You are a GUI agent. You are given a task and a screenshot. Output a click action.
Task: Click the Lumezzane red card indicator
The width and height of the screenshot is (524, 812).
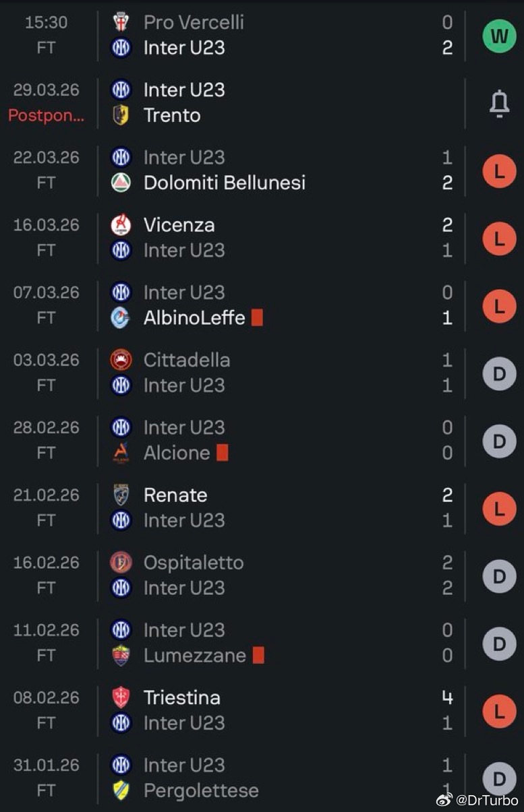pos(258,656)
